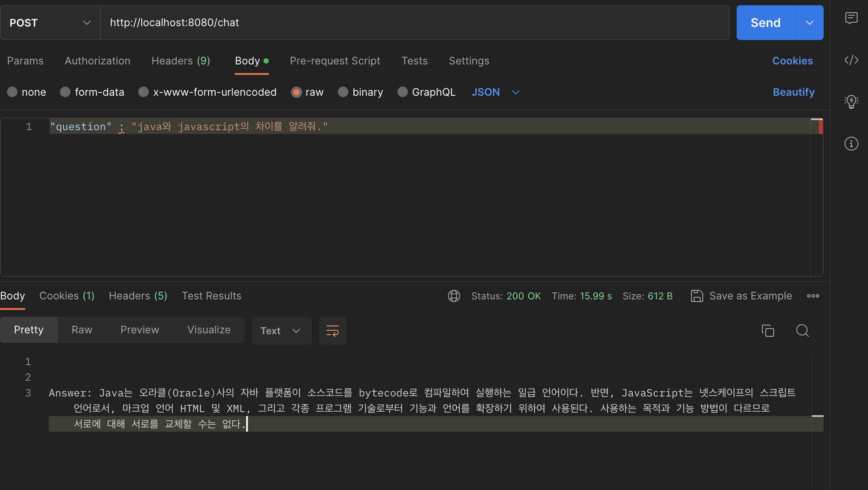The height and width of the screenshot is (490, 868).
Task: Switch to the Authorization tab
Action: click(97, 61)
